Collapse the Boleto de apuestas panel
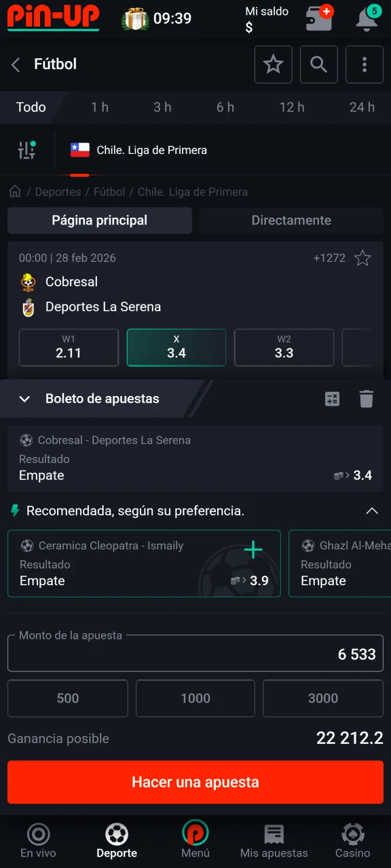 pos(24,399)
